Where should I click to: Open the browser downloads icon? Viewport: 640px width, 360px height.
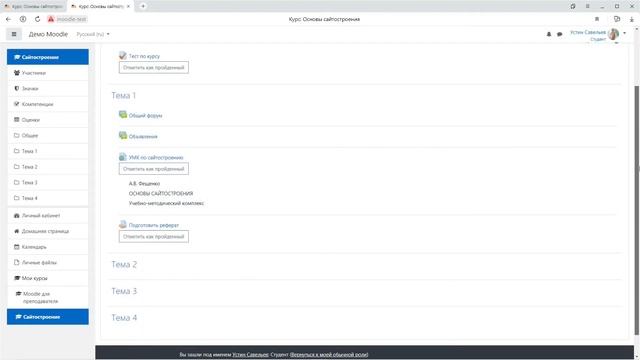pos(631,19)
